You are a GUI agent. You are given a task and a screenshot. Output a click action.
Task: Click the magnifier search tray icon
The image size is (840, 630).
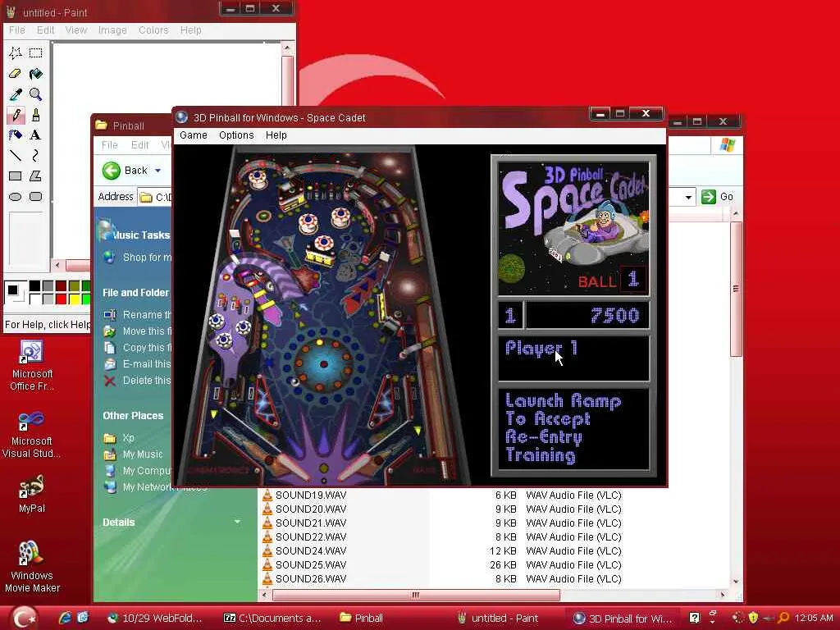783,618
